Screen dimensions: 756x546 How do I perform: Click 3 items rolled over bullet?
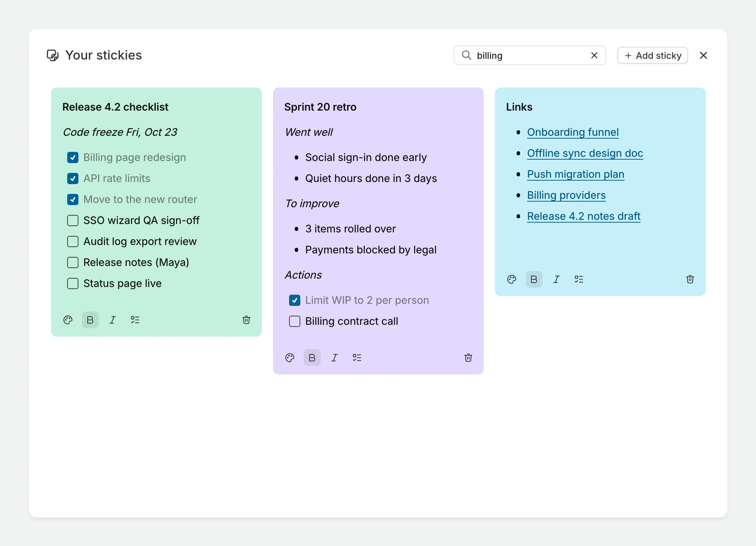[x=350, y=229]
